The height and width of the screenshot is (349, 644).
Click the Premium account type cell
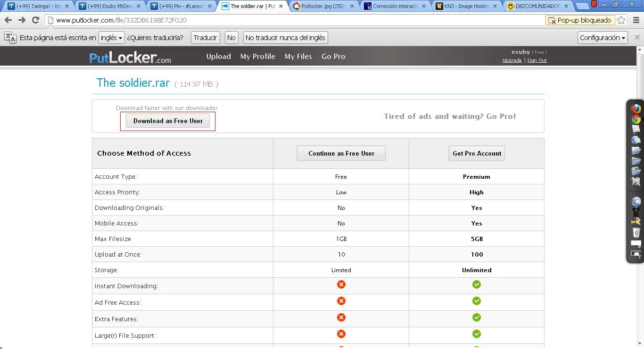click(477, 177)
